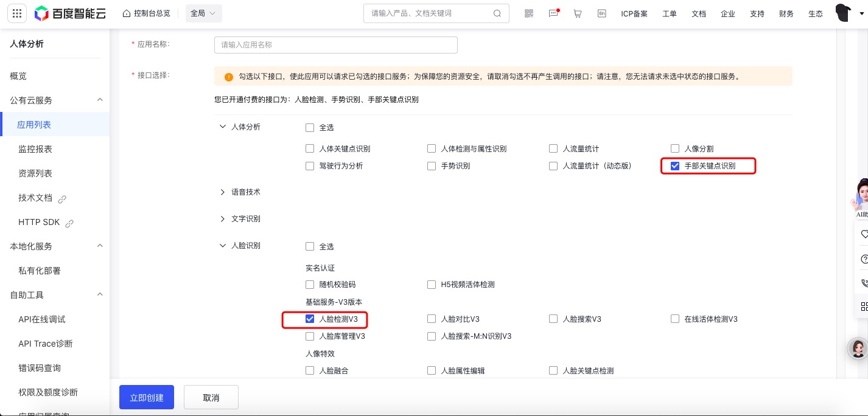This screenshot has height=416, width=868.
Task: Open the product search magnifier icon
Action: (497, 13)
